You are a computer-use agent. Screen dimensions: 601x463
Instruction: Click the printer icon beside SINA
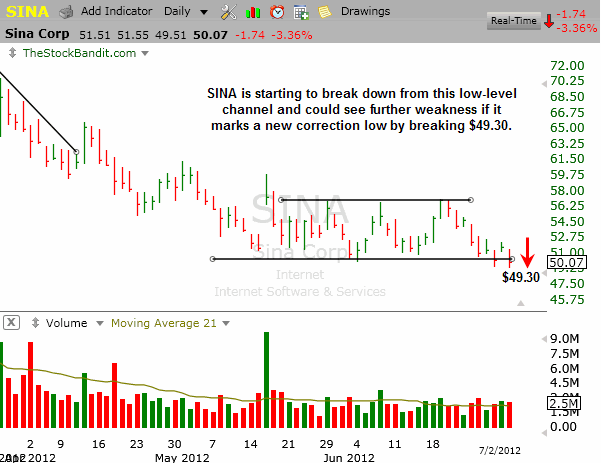point(66,12)
